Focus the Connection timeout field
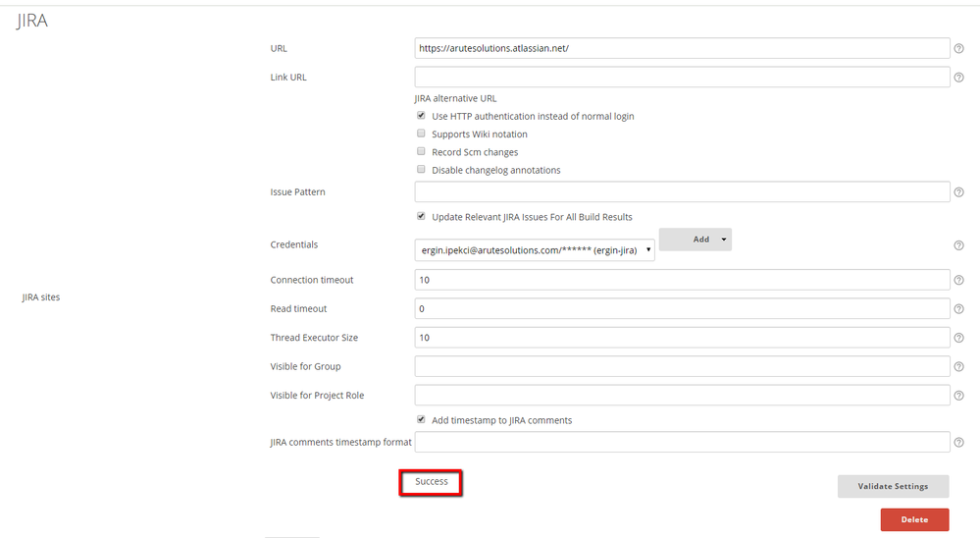980x538 pixels. point(682,280)
